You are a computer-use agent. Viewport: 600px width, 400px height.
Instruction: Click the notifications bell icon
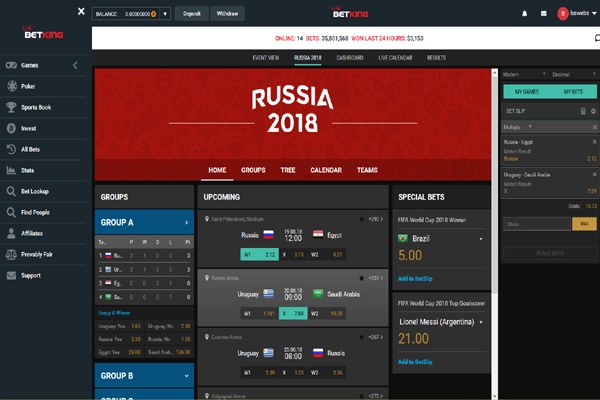click(x=525, y=13)
